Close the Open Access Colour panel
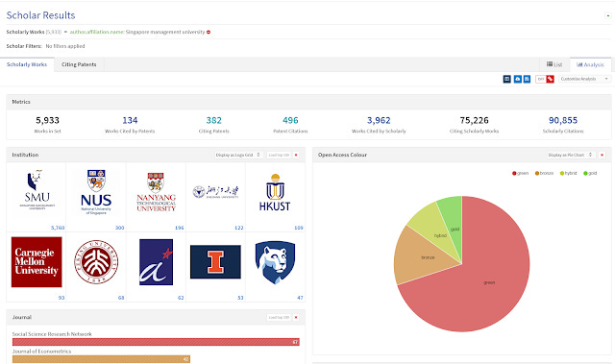Screen dimensions: 615x364 click(603, 156)
